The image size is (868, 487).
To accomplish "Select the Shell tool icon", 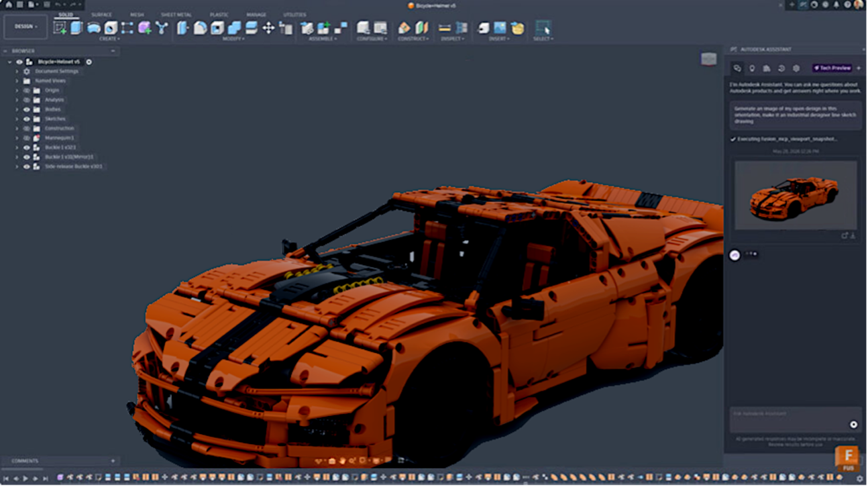I will pos(217,28).
